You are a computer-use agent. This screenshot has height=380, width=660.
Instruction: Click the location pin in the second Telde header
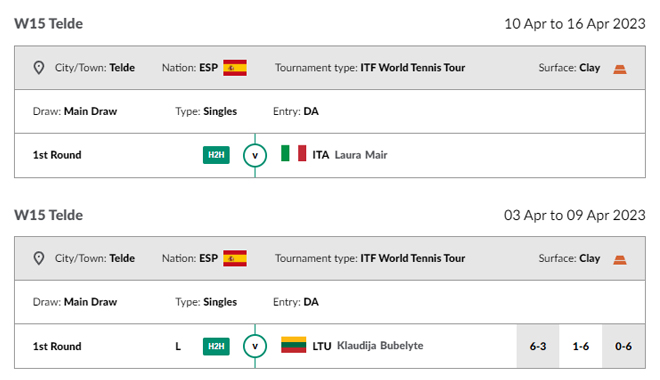pos(39,258)
